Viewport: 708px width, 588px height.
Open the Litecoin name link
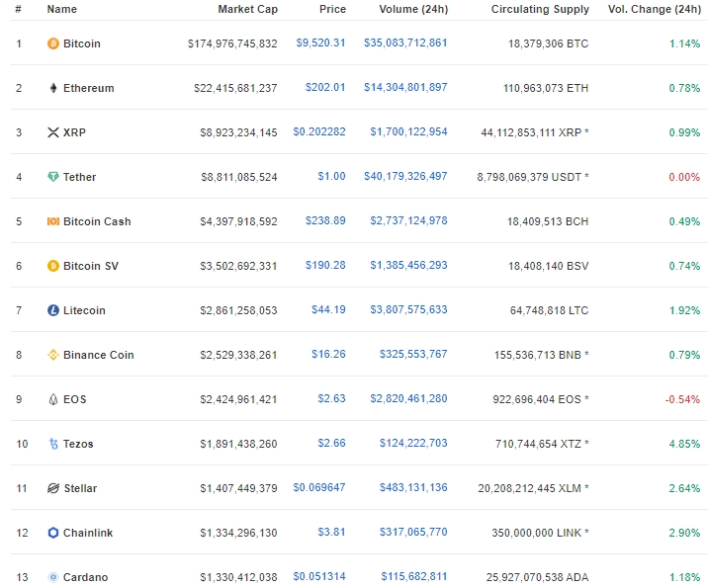pyautogui.click(x=84, y=310)
